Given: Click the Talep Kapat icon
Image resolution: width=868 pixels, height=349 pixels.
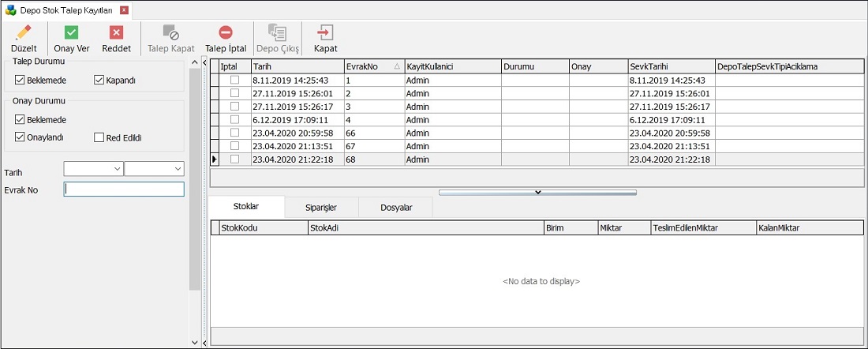Looking at the screenshot, I should [x=170, y=32].
